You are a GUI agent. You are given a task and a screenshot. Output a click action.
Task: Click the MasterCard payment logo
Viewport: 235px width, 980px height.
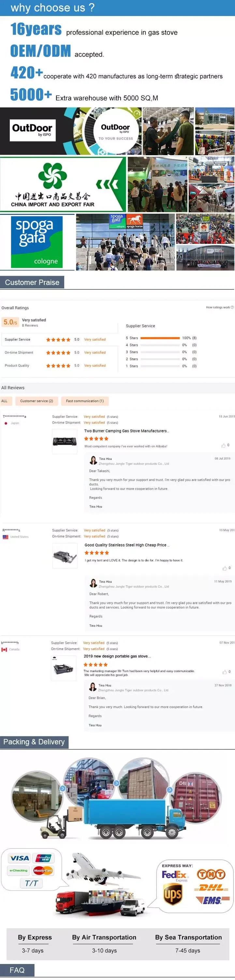[43, 871]
